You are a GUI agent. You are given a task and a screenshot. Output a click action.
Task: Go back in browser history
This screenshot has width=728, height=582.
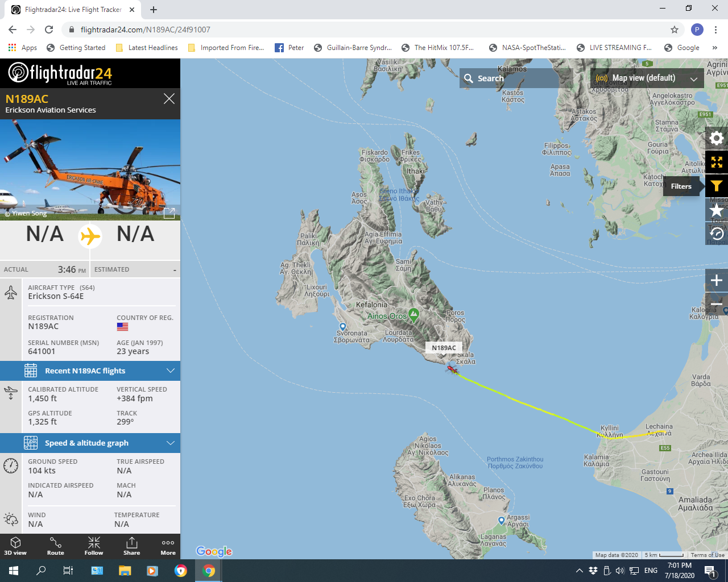tap(13, 30)
